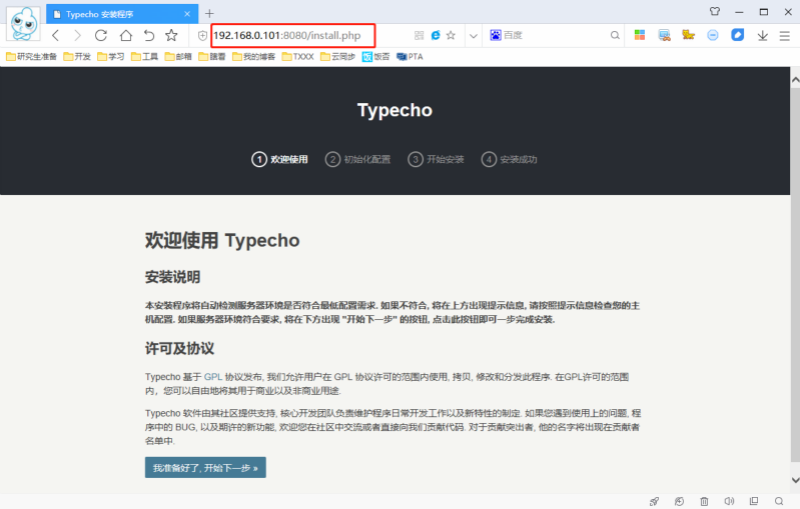
Task: Click the address bar URL field
Action: [290, 35]
